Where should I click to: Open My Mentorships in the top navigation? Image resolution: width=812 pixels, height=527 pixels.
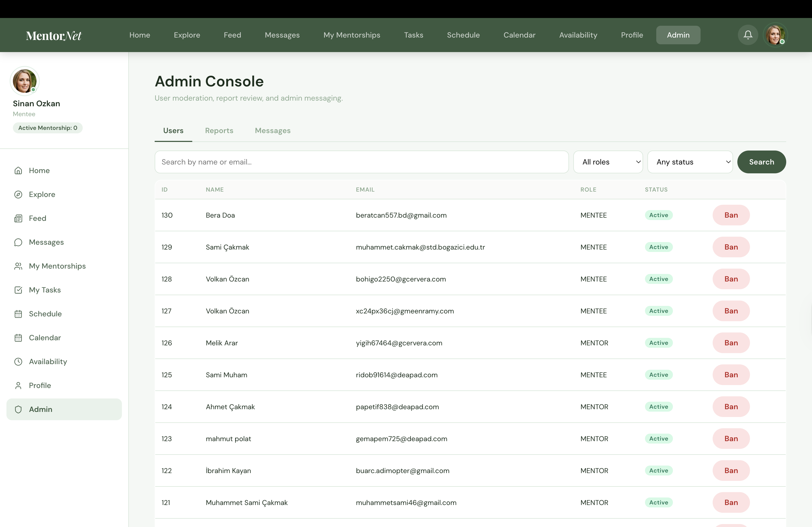click(x=352, y=35)
